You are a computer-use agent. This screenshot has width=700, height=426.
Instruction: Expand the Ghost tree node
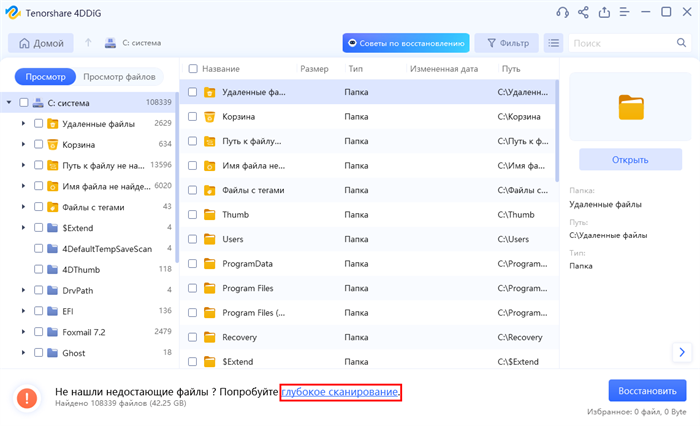coord(23,353)
